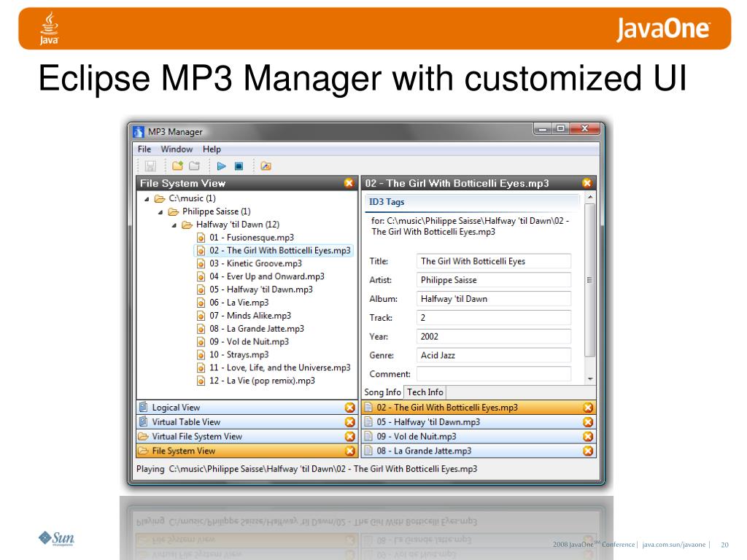Click the ID3 Tags scrollbar down arrow
Image resolution: width=747 pixels, height=560 pixels.
tap(589, 379)
